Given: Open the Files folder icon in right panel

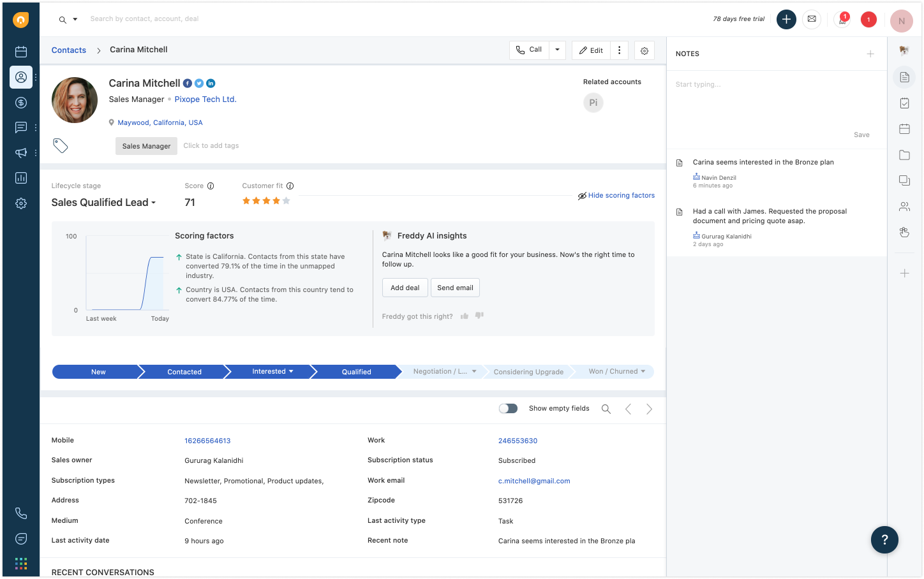Looking at the screenshot, I should point(904,154).
